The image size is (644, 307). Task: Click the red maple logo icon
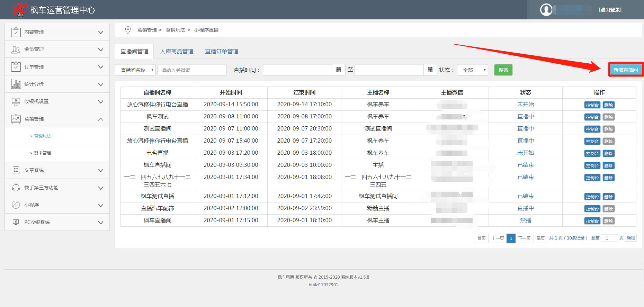click(20, 9)
